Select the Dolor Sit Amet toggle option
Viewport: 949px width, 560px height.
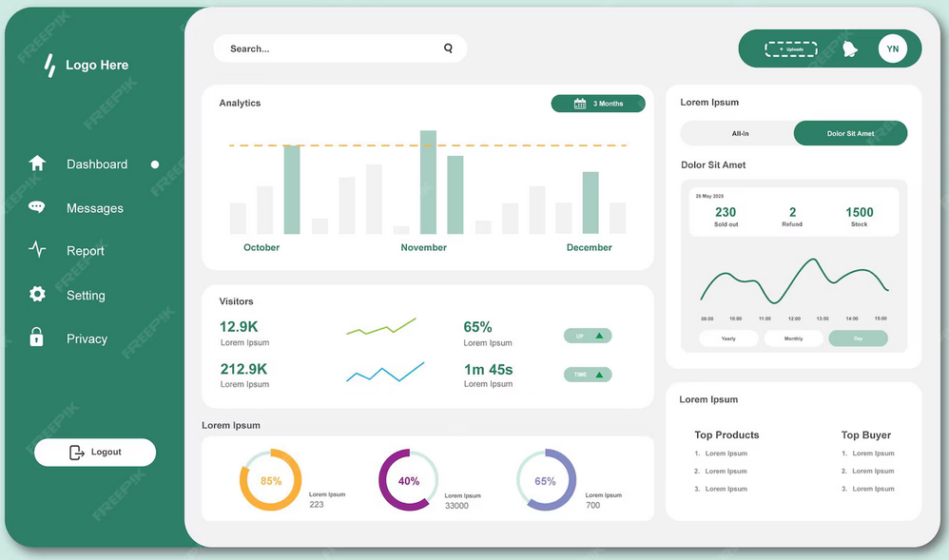(850, 133)
